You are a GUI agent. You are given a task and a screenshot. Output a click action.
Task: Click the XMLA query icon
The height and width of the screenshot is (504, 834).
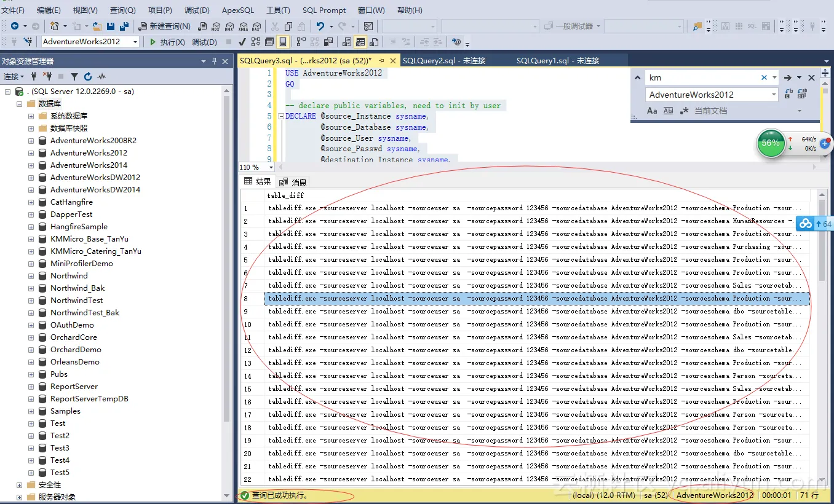242,26
